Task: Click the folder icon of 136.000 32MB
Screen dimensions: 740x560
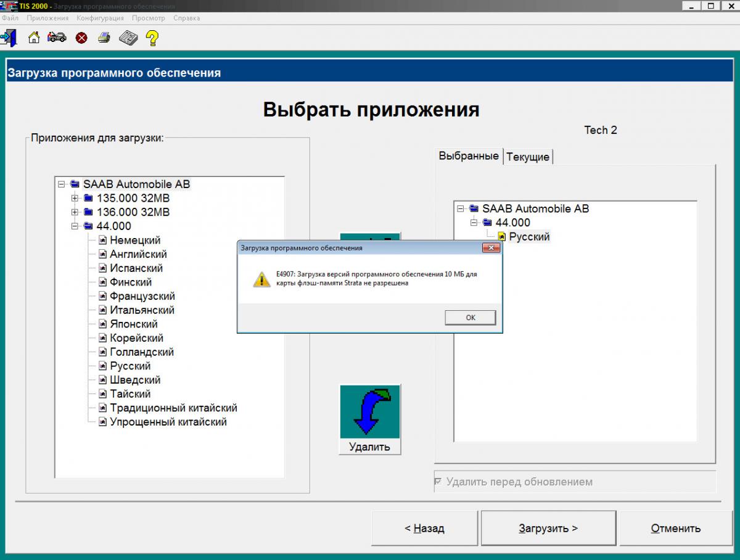Action: coord(89,212)
